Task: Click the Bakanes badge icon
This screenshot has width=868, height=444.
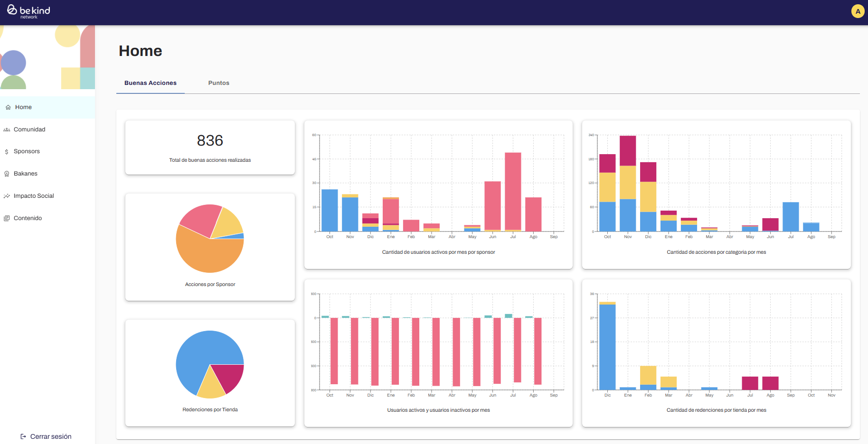Action: point(7,174)
